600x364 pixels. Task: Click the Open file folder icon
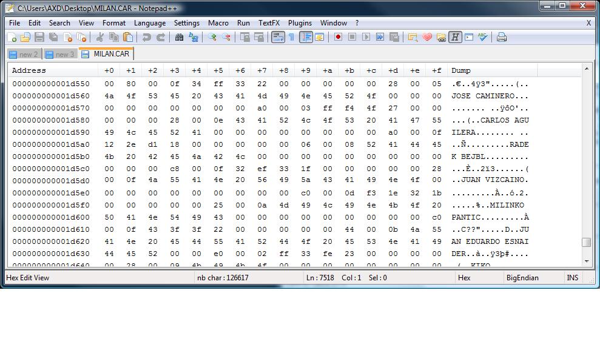coord(25,38)
